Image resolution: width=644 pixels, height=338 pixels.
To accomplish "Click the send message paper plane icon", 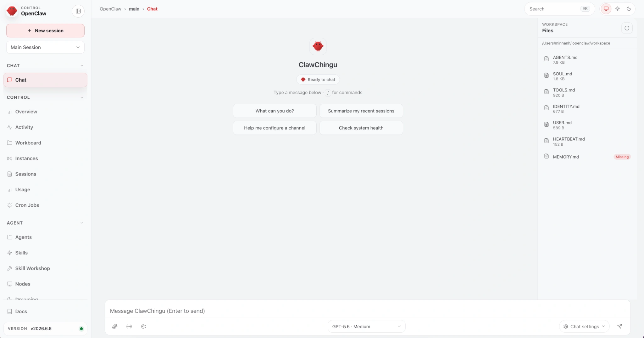I will (620, 326).
